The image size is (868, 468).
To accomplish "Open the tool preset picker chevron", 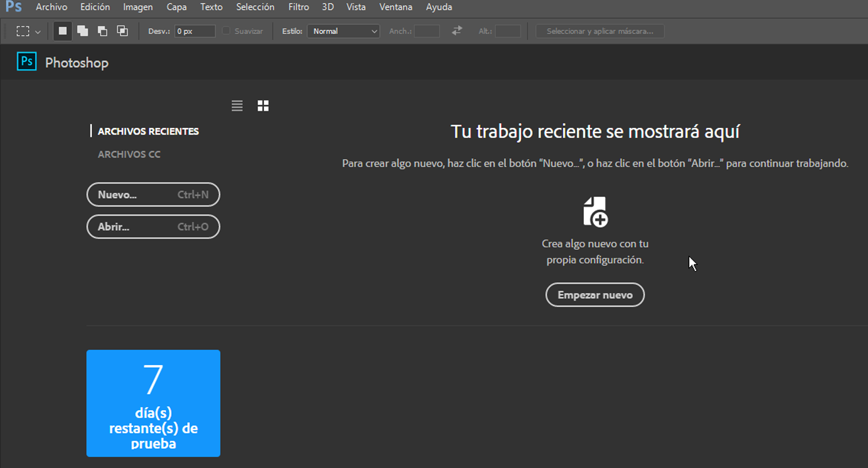I will point(38,32).
